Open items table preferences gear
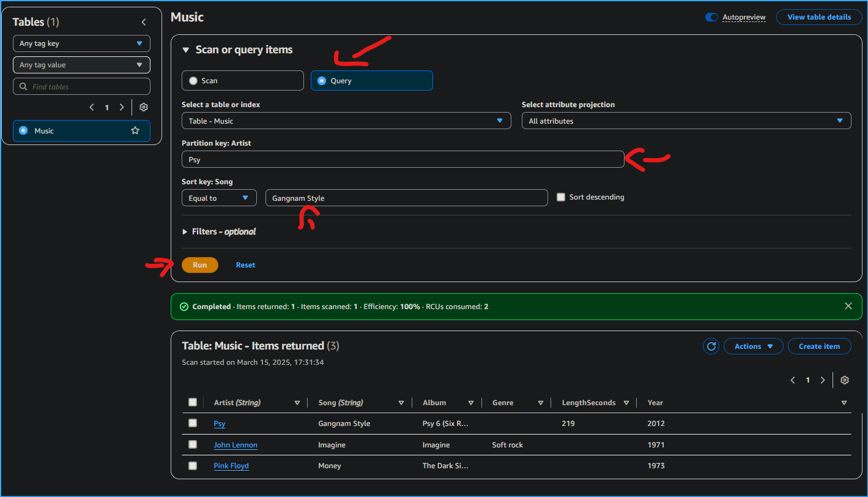868x497 pixels. pos(845,380)
